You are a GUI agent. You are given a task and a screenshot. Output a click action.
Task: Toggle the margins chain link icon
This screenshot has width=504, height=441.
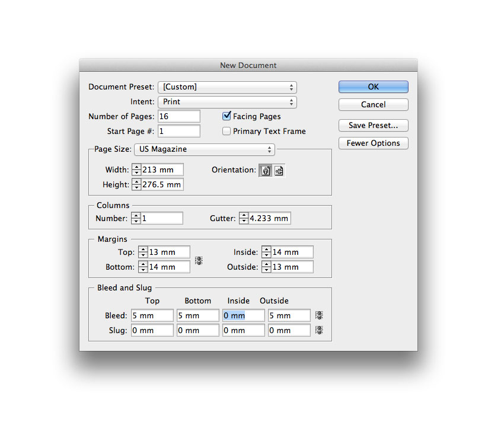click(199, 260)
